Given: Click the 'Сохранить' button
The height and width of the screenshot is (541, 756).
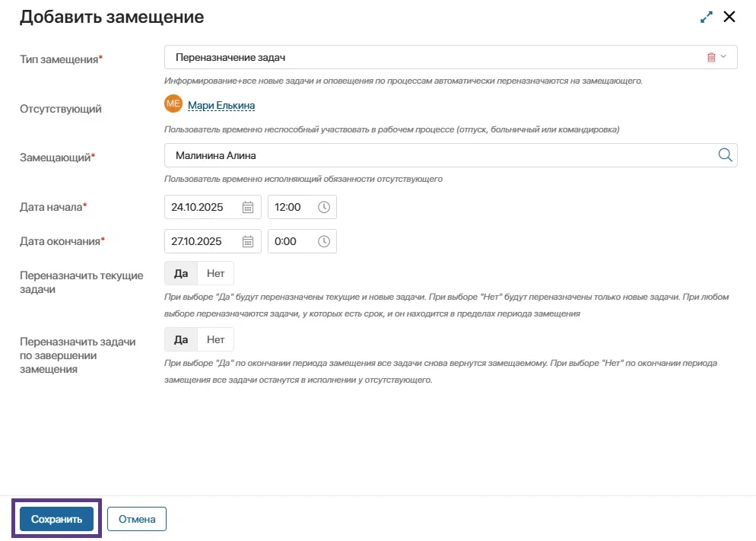Looking at the screenshot, I should pyautogui.click(x=56, y=520).
